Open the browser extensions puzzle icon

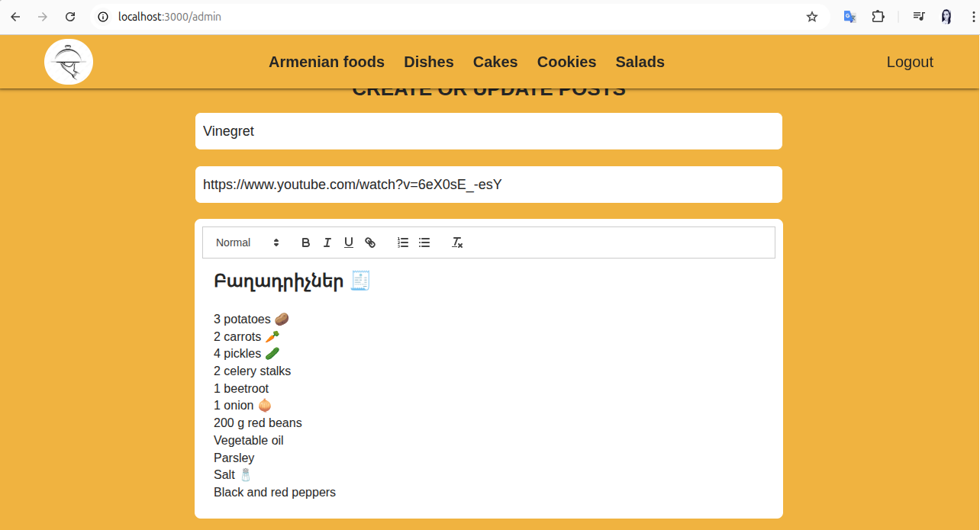(x=878, y=17)
